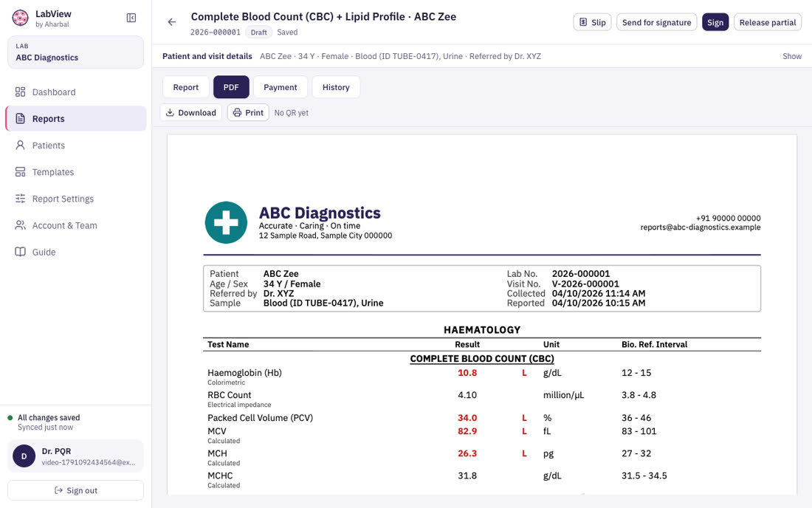This screenshot has width=812, height=508.
Task: Sign out of the account
Action: coord(75,490)
